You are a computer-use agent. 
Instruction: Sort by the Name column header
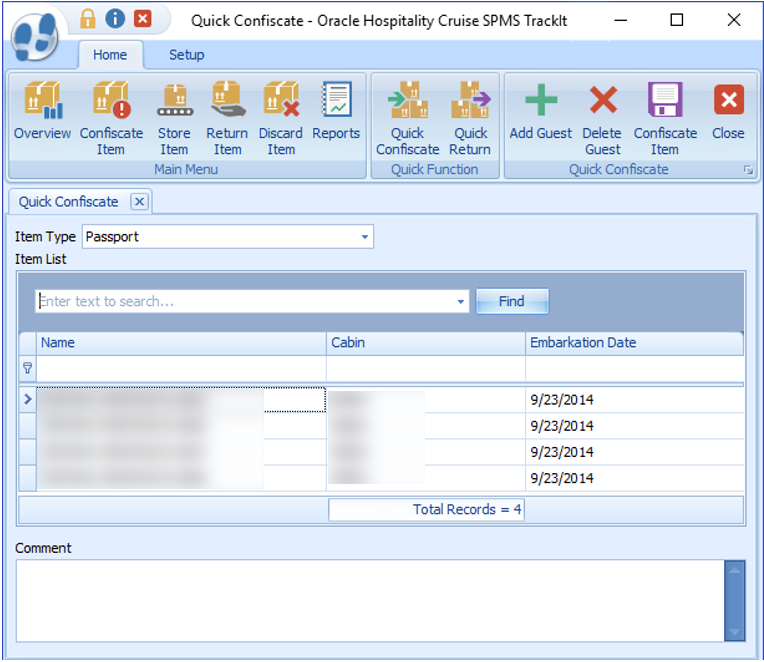(x=181, y=343)
